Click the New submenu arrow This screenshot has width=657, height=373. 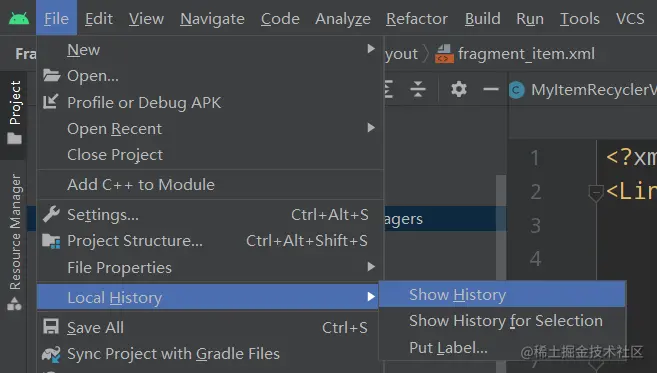tap(371, 49)
